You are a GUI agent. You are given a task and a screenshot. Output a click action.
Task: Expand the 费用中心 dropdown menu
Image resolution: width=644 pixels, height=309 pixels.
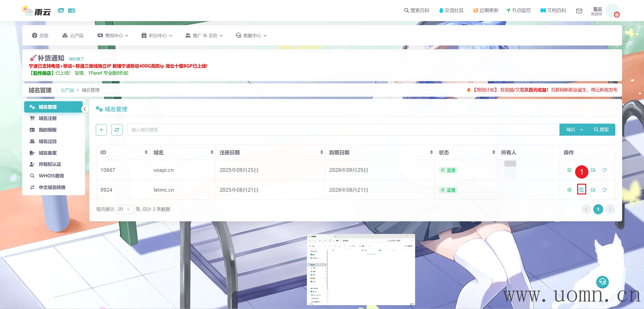113,35
